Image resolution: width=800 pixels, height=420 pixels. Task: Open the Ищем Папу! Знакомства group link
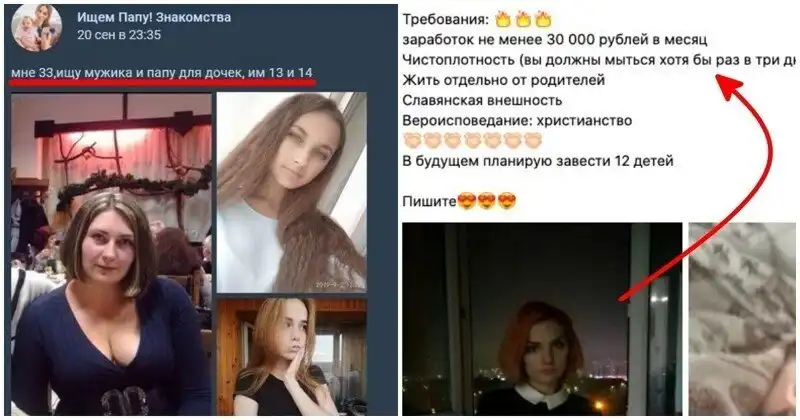[x=154, y=17]
